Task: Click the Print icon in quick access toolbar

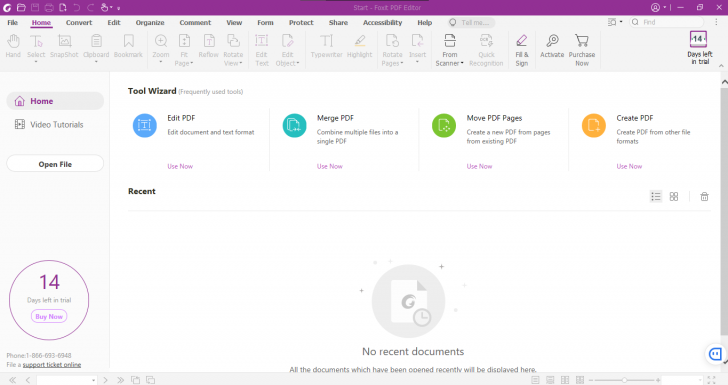Action: coord(49,7)
